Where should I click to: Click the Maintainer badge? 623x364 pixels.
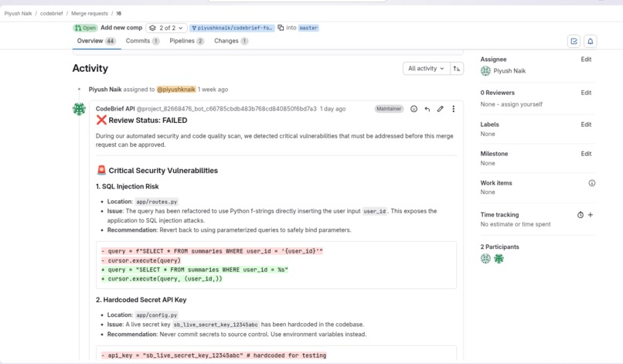tap(389, 109)
